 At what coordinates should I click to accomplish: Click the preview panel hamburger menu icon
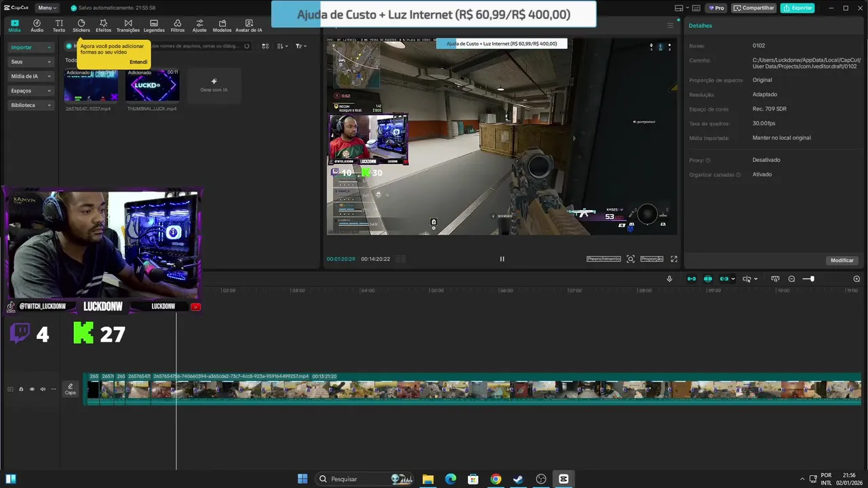tap(671, 26)
